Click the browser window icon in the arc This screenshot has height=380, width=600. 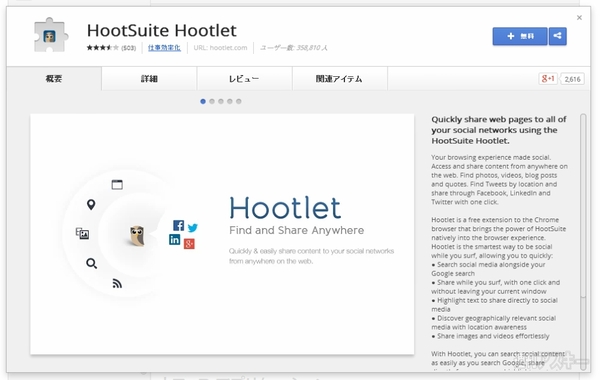tap(117, 185)
